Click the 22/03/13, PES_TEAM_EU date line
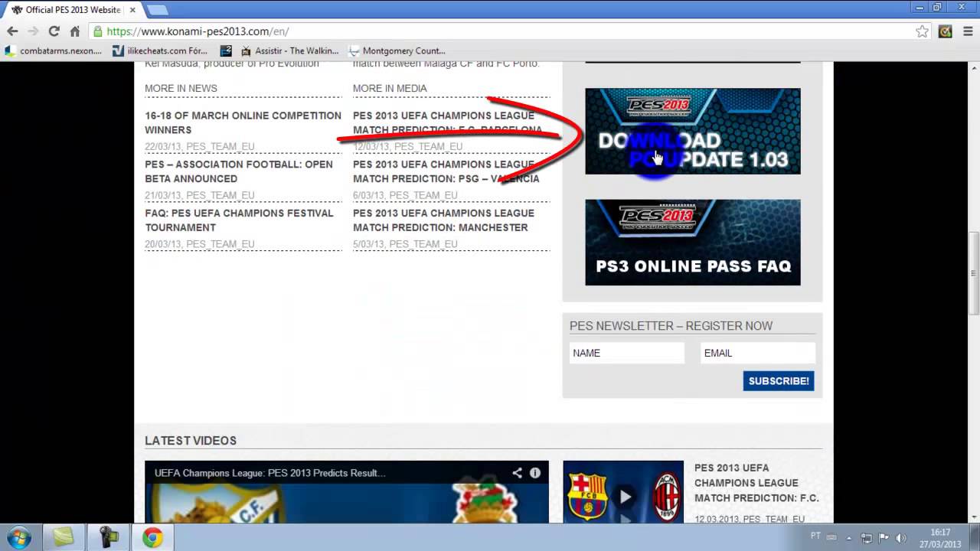The image size is (980, 551). [x=200, y=146]
